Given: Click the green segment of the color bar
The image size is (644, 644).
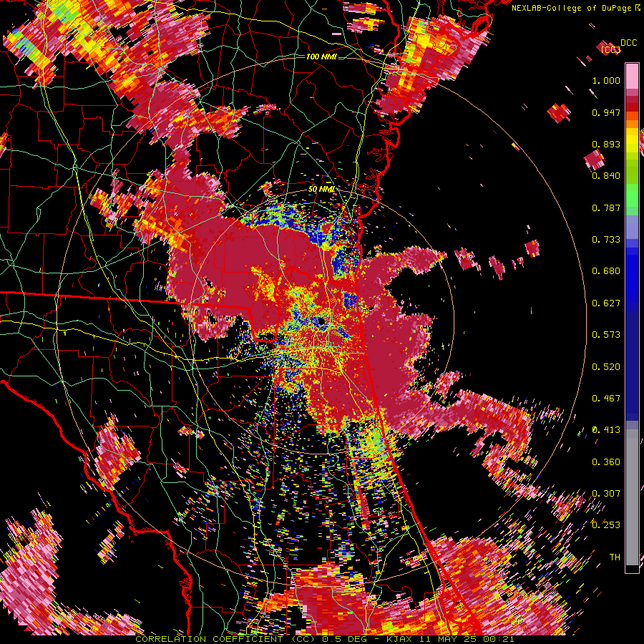Looking at the screenshot, I should tap(632, 195).
